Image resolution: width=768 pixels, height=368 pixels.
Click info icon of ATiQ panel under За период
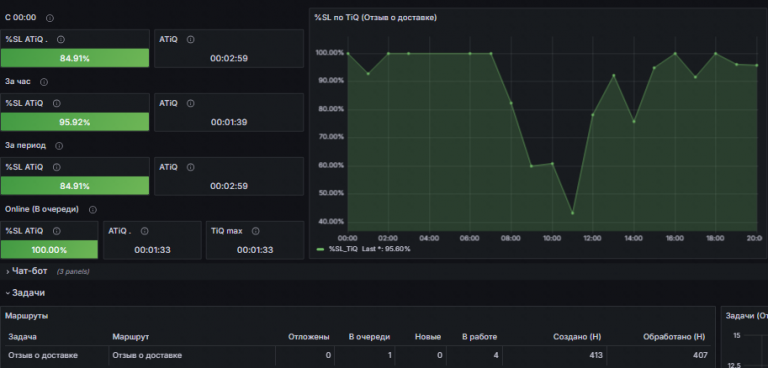click(191, 167)
